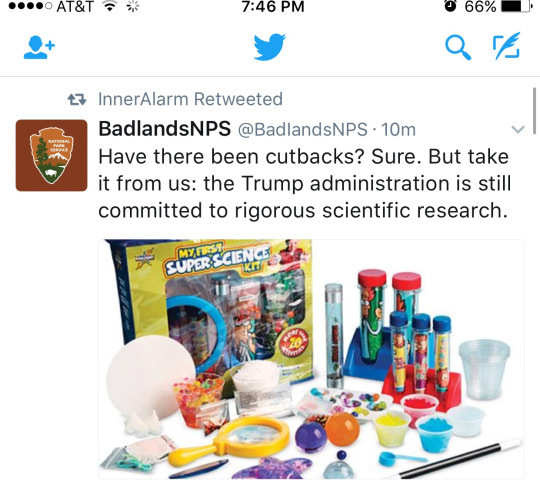This screenshot has height=491, width=540.
Task: Open the @BadlandsNPS handle
Action: [303, 130]
